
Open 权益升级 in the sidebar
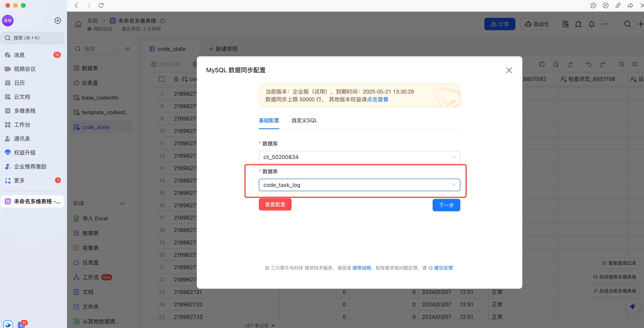pos(32,153)
